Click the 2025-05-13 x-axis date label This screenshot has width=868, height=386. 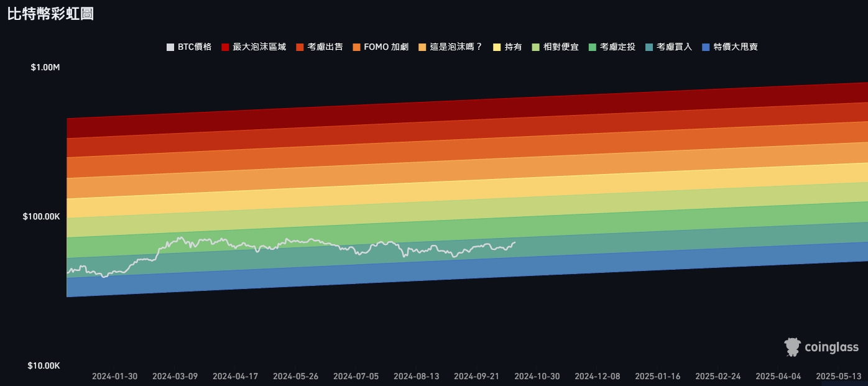[x=838, y=377]
